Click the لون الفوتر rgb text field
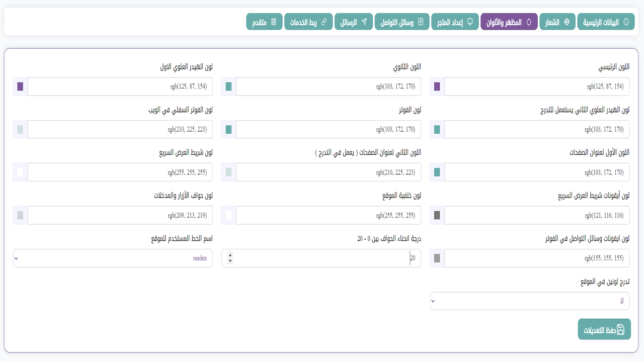The height and width of the screenshot is (362, 644). tap(328, 130)
